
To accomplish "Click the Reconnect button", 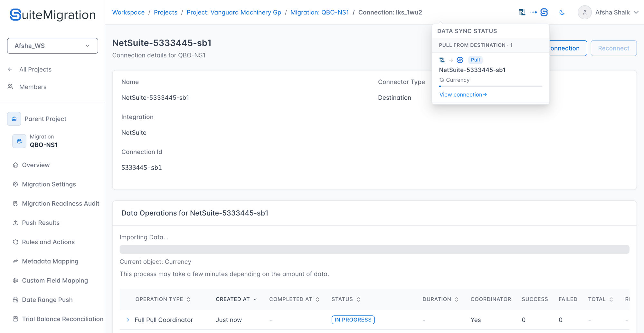I will (613, 48).
